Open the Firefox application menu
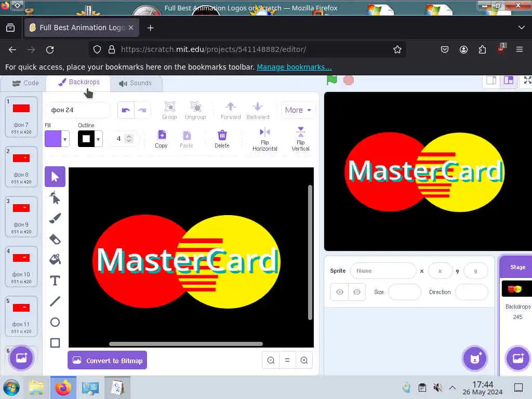The image size is (532, 399). [x=520, y=49]
